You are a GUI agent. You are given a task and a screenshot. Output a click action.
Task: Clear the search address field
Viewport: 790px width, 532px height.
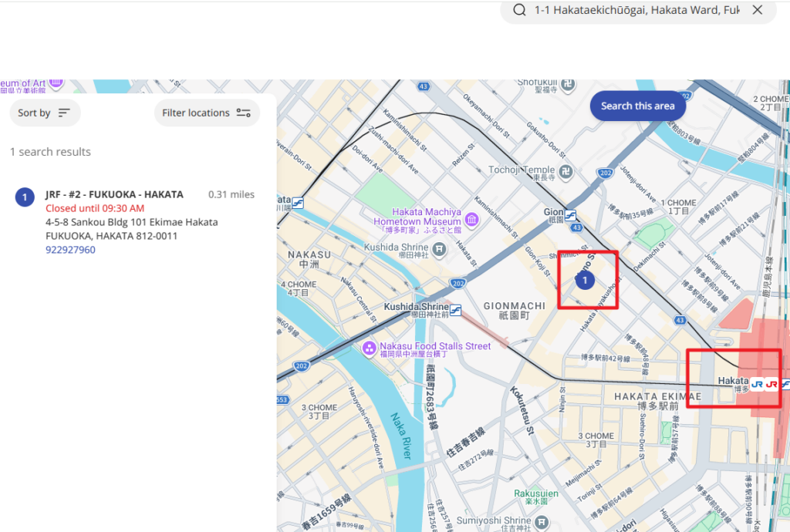758,10
